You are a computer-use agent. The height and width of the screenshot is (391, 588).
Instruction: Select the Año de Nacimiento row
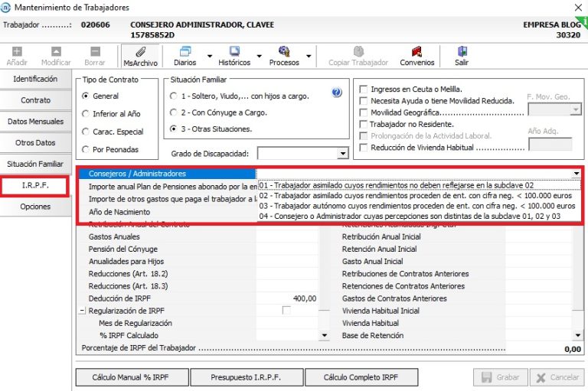[x=168, y=212]
